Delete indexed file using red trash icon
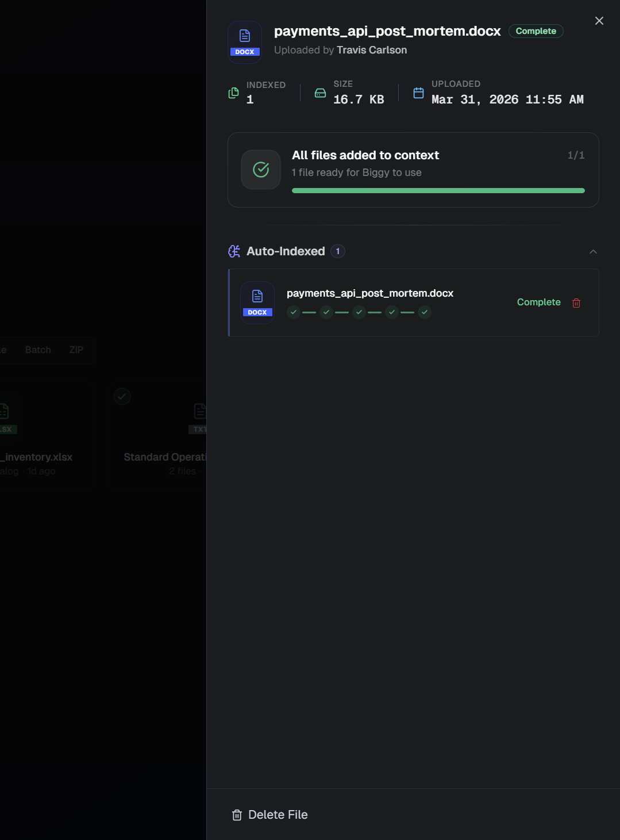620x840 pixels. [576, 303]
